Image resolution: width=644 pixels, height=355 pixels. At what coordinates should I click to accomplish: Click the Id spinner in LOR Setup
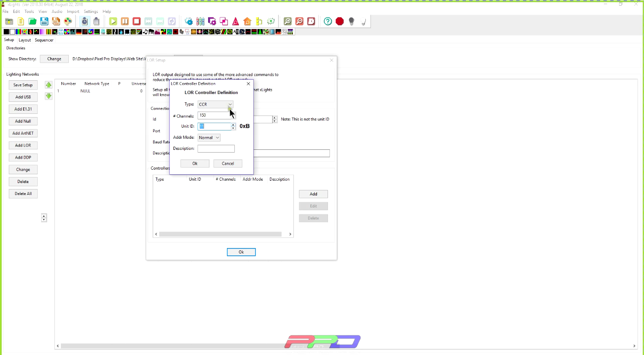click(x=274, y=119)
